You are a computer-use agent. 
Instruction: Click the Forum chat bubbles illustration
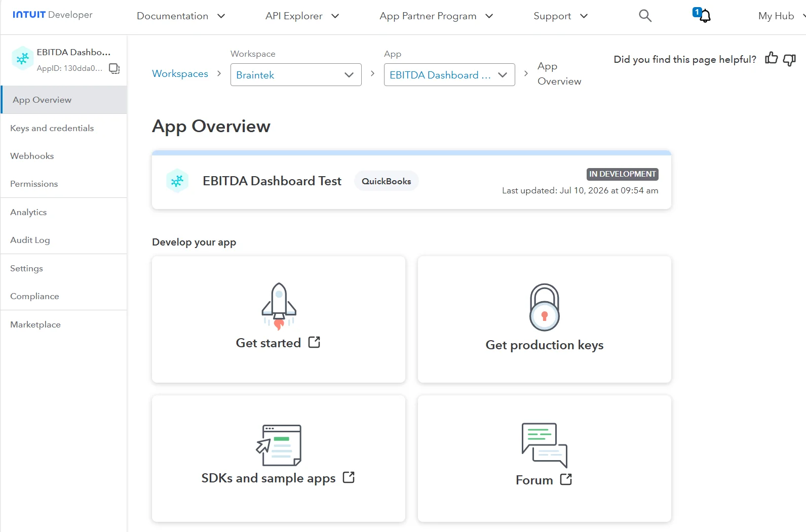tap(545, 445)
